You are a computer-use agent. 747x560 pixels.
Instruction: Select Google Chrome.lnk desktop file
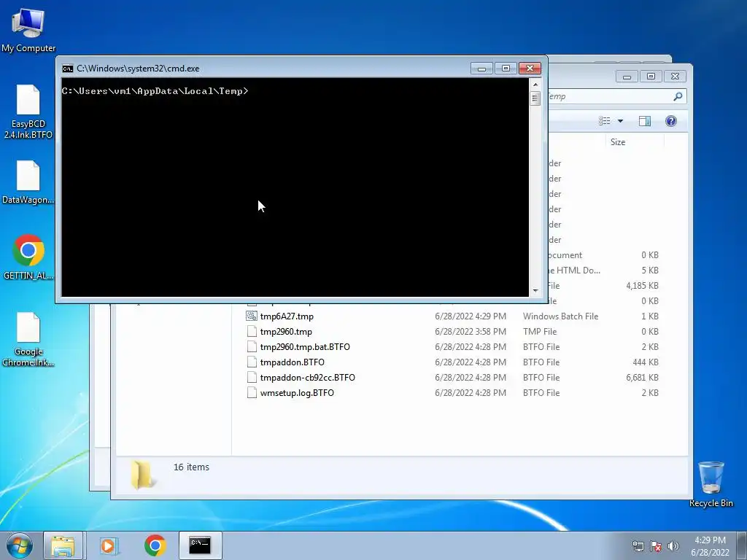pos(28,340)
